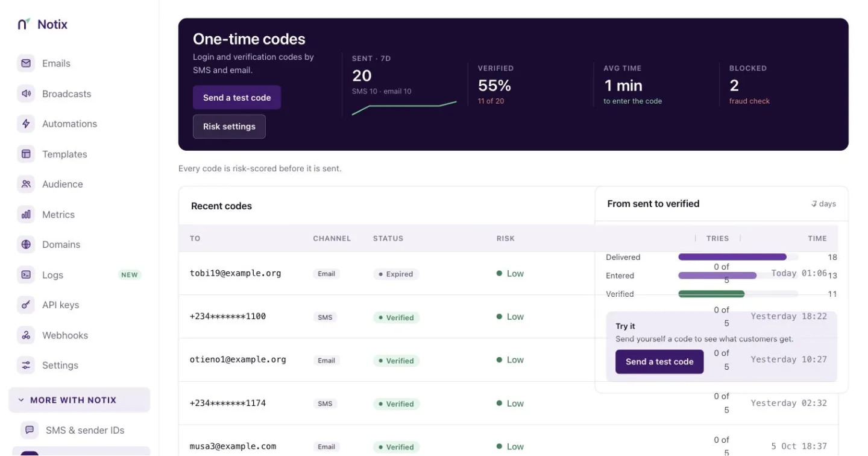Click the SMS channel tag for +234*******1100
Image resolution: width=868 pixels, height=456 pixels.
tap(325, 317)
